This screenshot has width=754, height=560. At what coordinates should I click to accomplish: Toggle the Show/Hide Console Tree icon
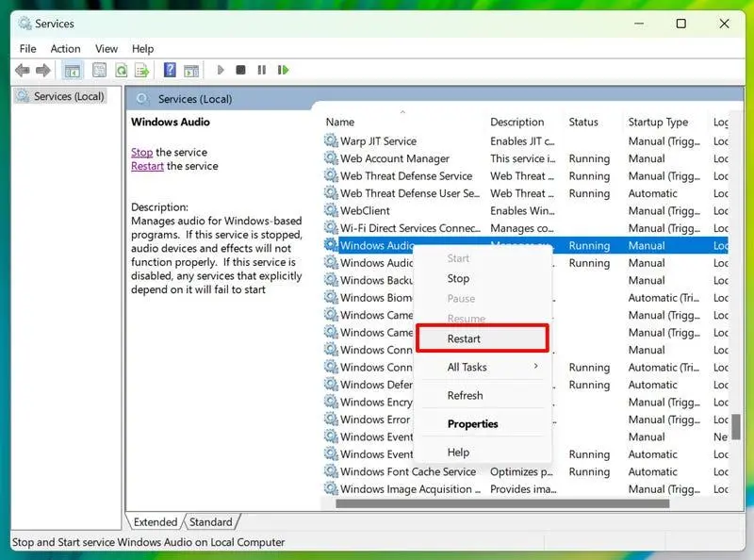73,71
